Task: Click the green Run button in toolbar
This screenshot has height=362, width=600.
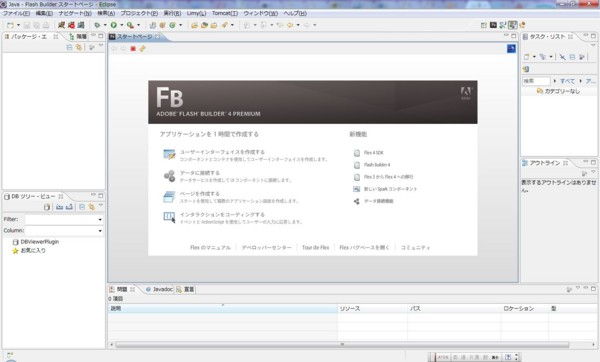Action: (x=114, y=25)
